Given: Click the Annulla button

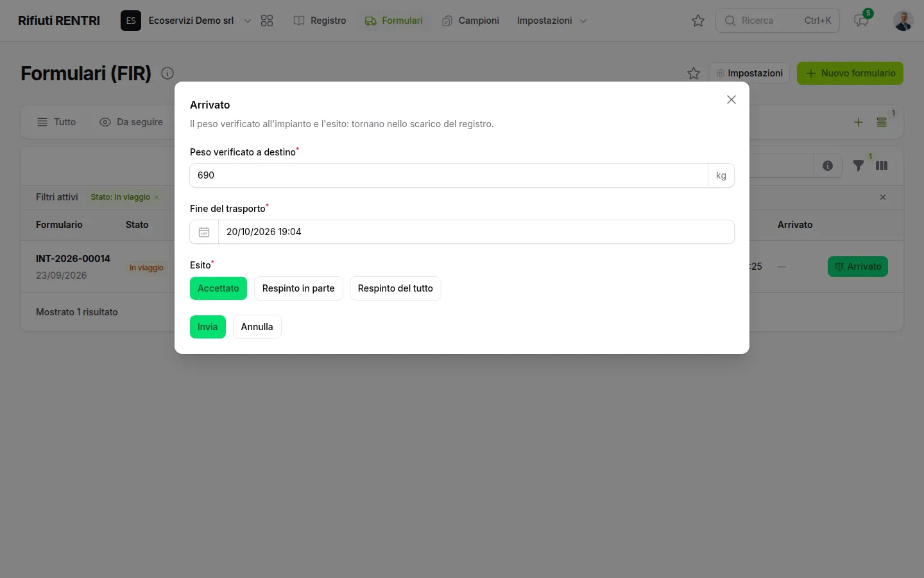Looking at the screenshot, I should coord(257,327).
